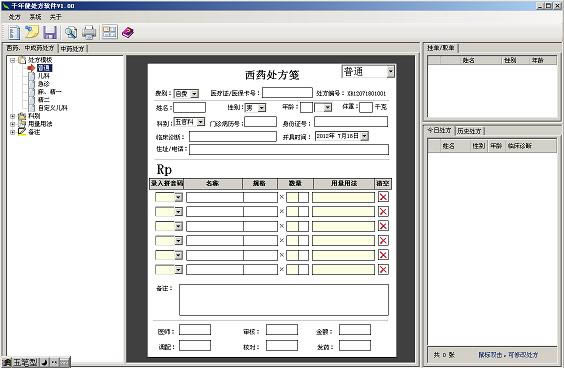
Task: Select the 儿科 template in tree
Action: [44, 76]
